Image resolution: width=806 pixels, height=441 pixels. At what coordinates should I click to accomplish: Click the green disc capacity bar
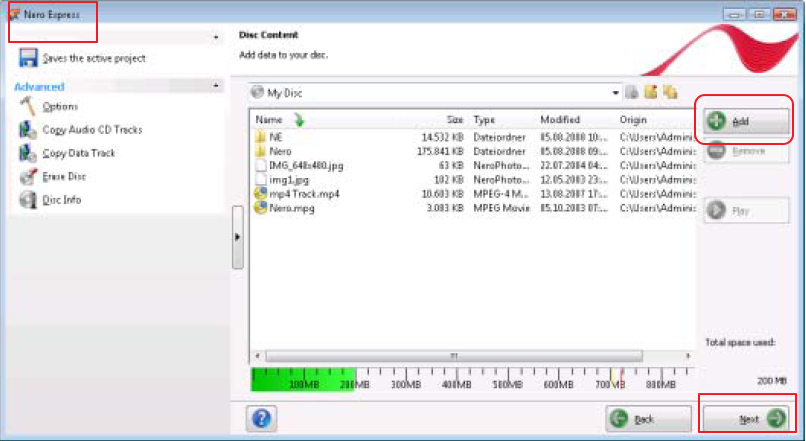coord(303,379)
